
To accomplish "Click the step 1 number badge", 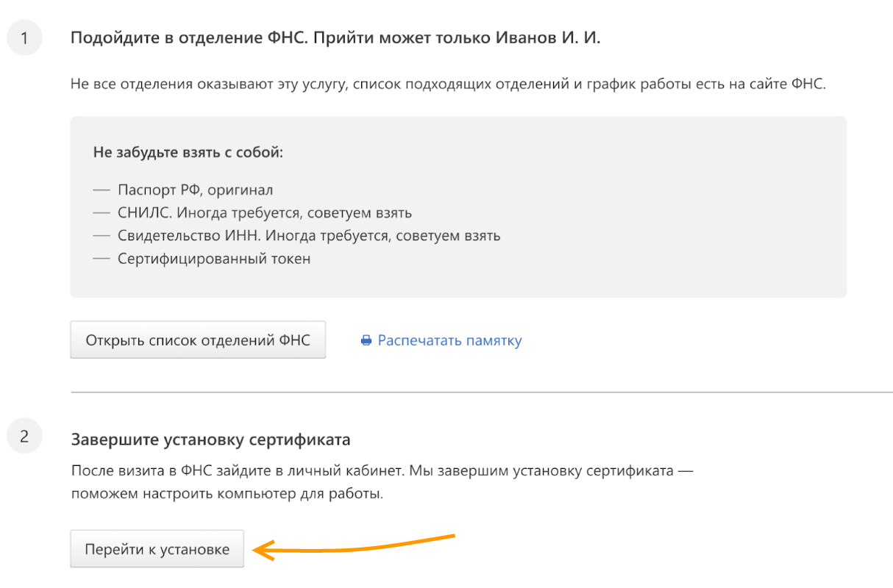I will 24,39.
